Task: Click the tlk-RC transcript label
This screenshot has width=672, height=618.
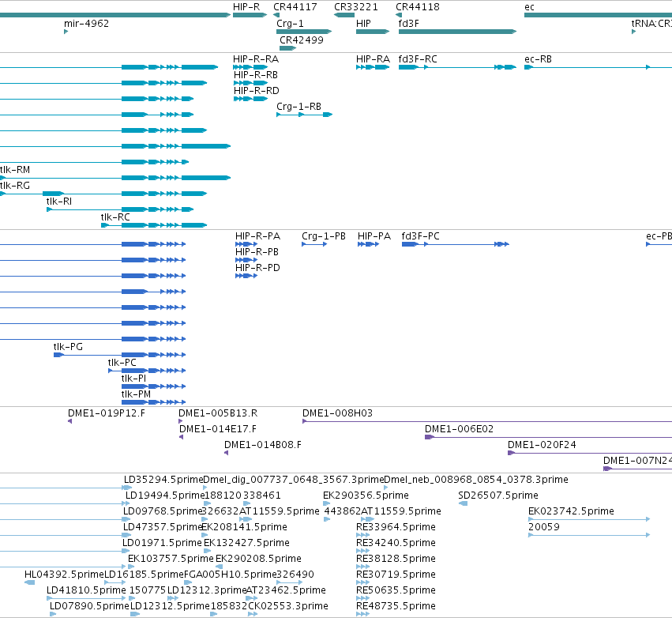Action: [115, 217]
